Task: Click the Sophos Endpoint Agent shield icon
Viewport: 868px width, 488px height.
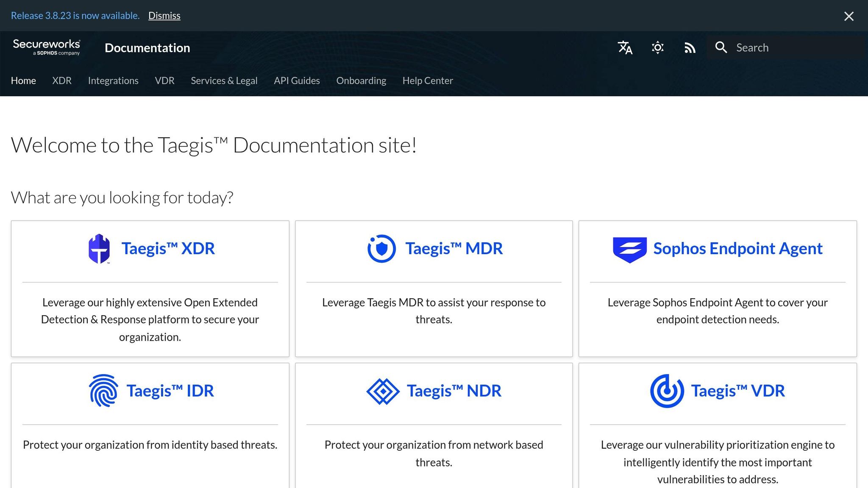Action: 630,250
